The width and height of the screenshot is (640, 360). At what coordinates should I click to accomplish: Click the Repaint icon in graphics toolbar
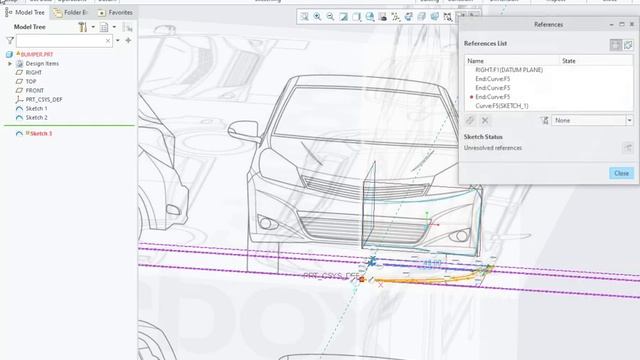(x=343, y=17)
